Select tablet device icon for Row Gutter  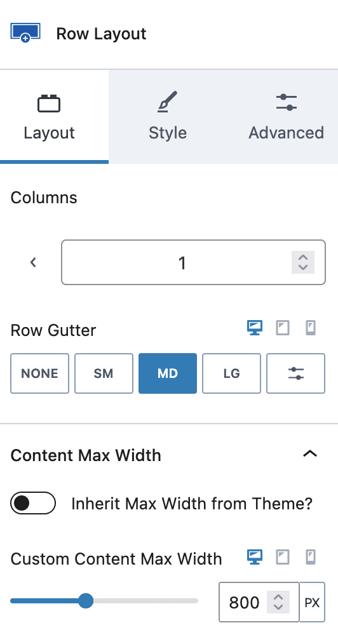[x=283, y=328]
